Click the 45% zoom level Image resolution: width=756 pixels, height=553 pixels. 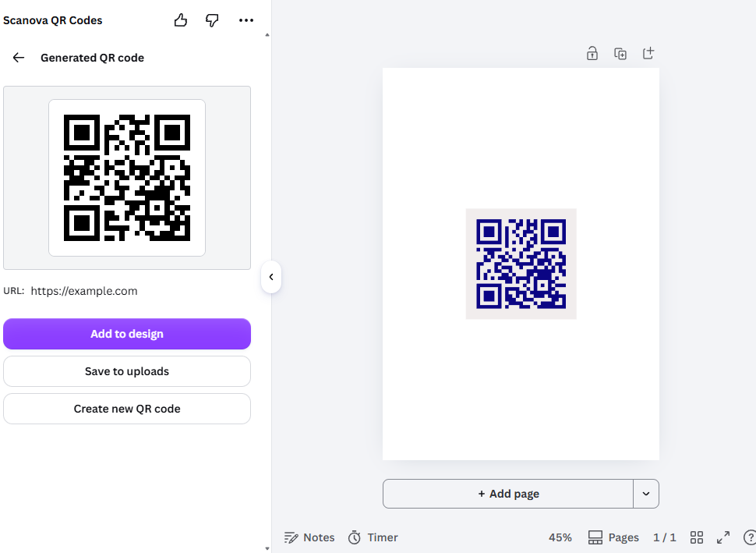[560, 537]
